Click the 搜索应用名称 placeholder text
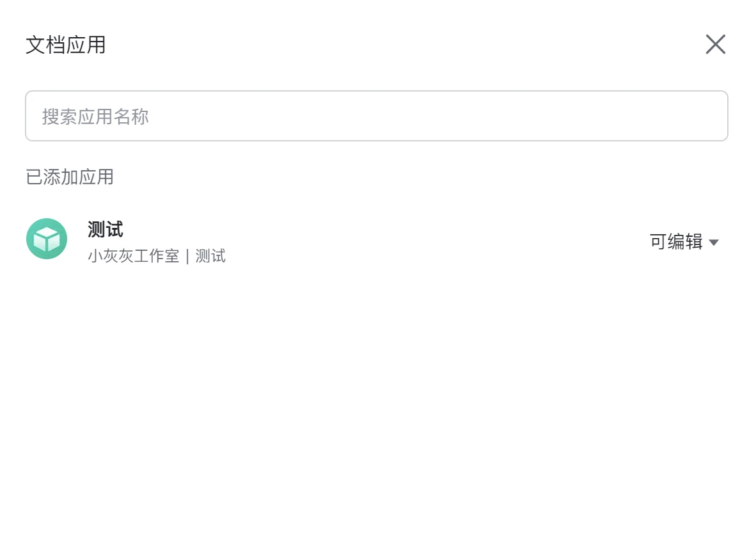 [x=95, y=116]
